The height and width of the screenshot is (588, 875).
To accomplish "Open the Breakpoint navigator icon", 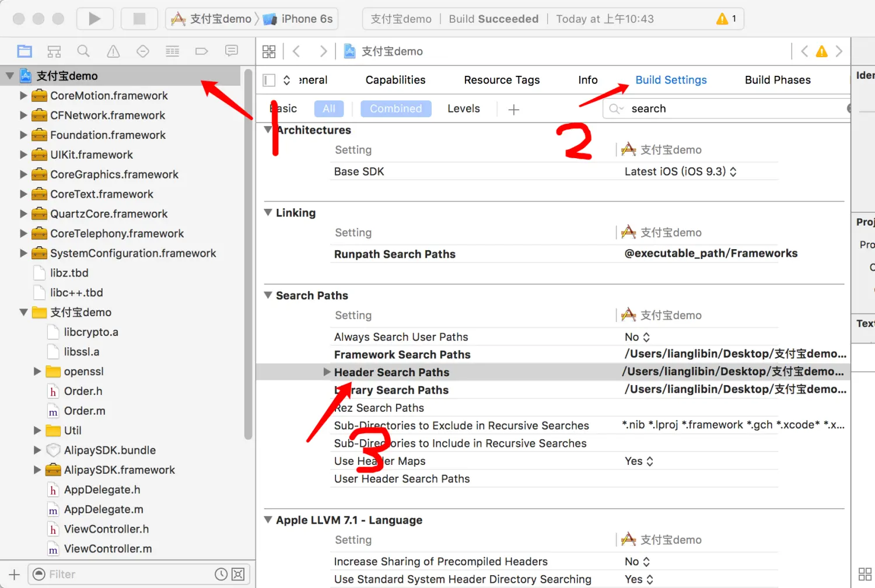I will (202, 51).
